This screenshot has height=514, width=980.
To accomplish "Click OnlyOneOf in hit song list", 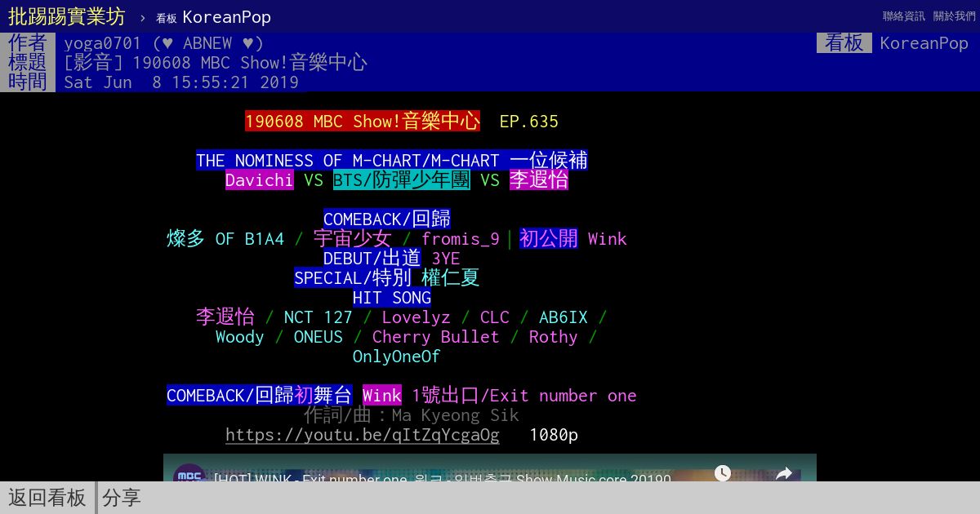I will click(x=397, y=357).
